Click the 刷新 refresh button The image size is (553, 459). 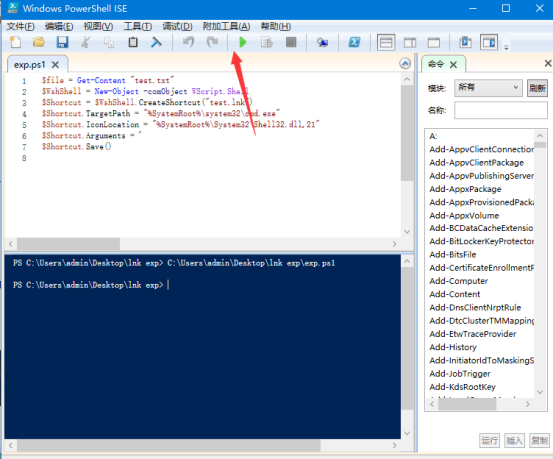(x=537, y=88)
